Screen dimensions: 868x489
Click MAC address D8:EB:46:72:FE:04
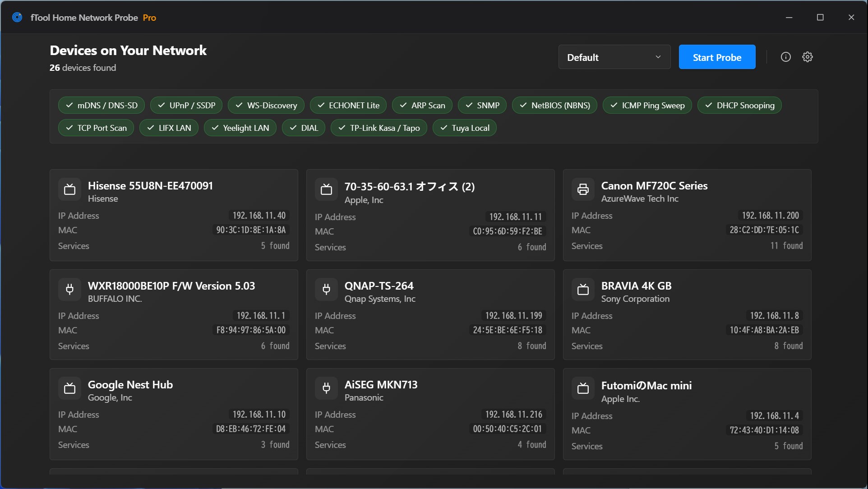click(x=251, y=429)
